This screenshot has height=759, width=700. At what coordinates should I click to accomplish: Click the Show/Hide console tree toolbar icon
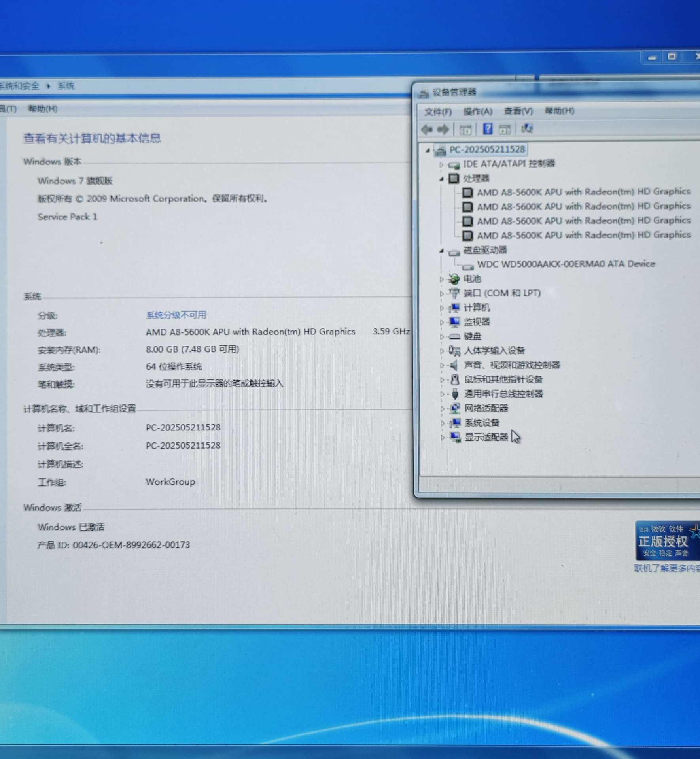tap(465, 129)
